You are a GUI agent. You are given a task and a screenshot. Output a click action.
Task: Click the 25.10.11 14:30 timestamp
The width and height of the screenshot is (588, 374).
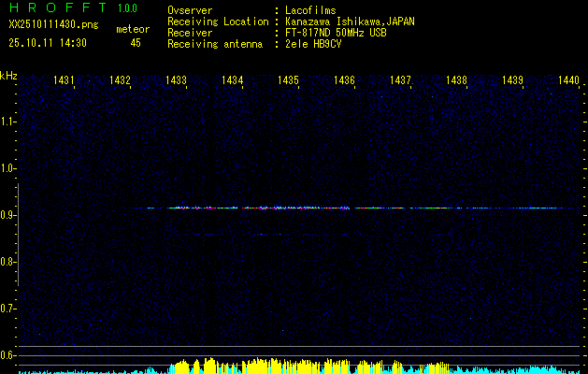coord(48,43)
